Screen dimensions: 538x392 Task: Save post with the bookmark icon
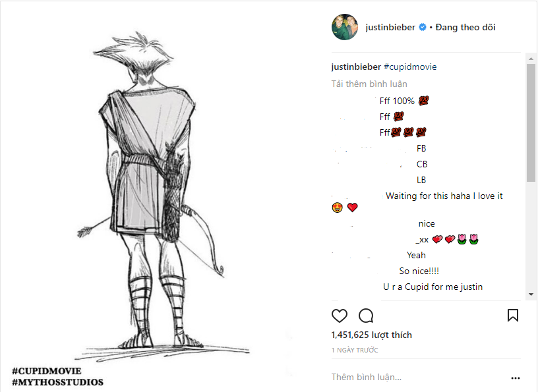coord(512,316)
